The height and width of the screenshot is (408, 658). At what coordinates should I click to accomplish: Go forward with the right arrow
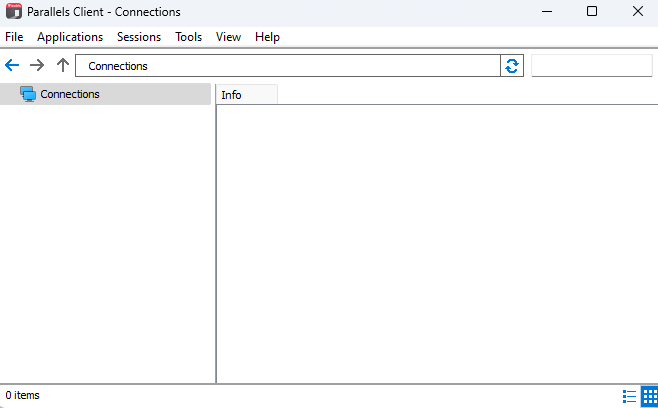pos(37,65)
